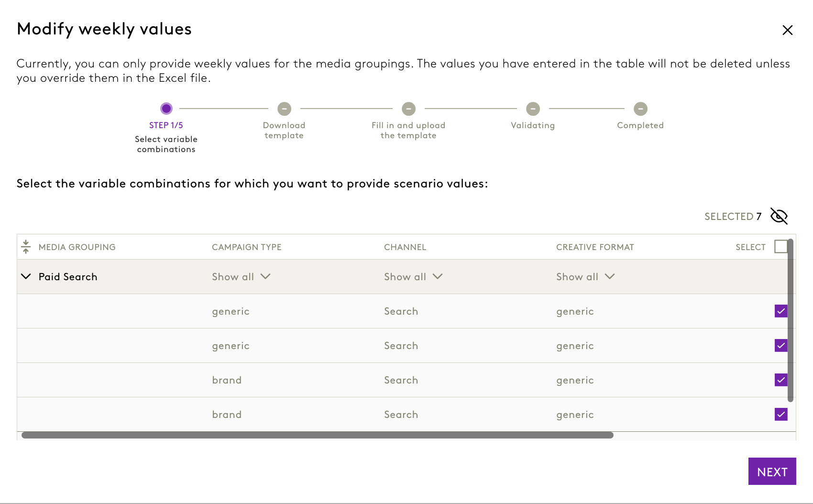Check the select-all checkbox in header
The width and height of the screenshot is (813, 504).
[780, 246]
